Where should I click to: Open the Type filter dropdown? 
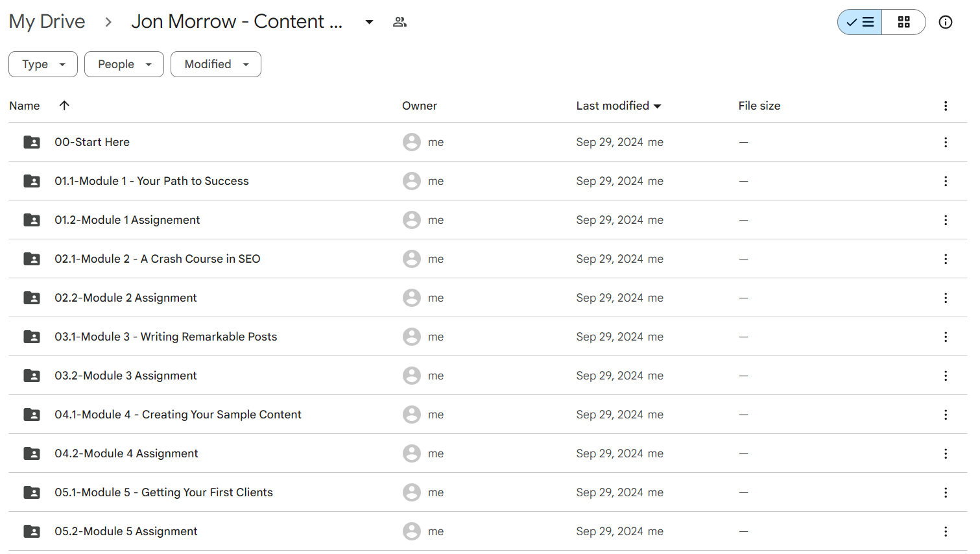[43, 64]
